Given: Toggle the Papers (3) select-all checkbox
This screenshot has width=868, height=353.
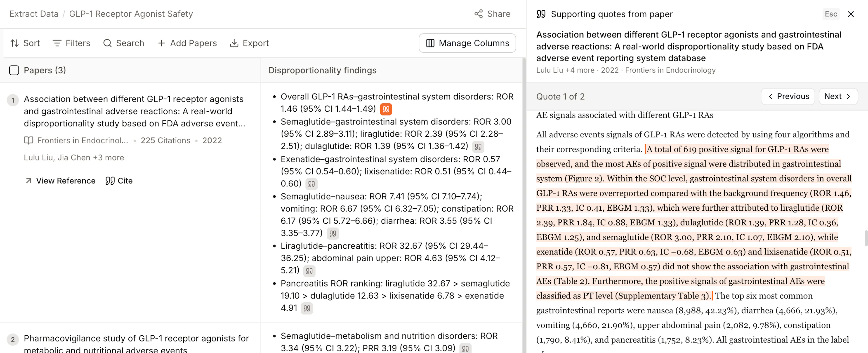Looking at the screenshot, I should [x=14, y=70].
